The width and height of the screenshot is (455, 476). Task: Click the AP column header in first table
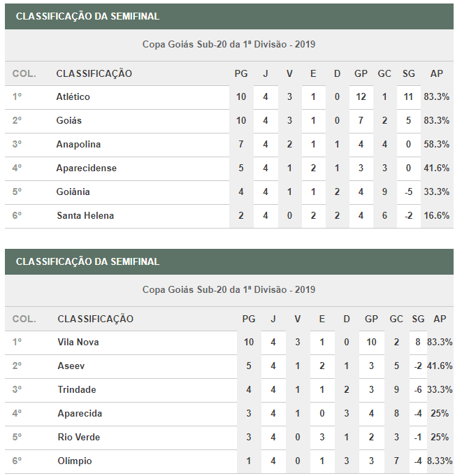[436, 73]
